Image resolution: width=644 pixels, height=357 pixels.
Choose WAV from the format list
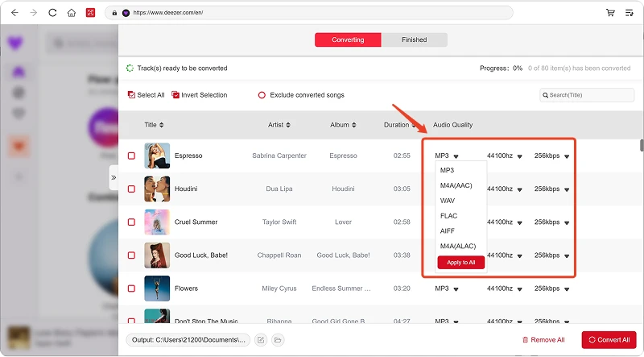pos(448,201)
